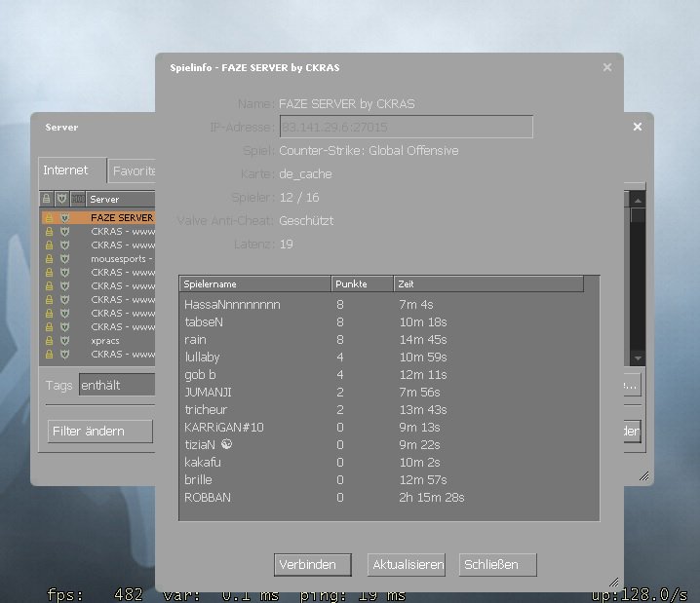The width and height of the screenshot is (700, 603).
Task: Close the Server browser window
Action: 638,127
